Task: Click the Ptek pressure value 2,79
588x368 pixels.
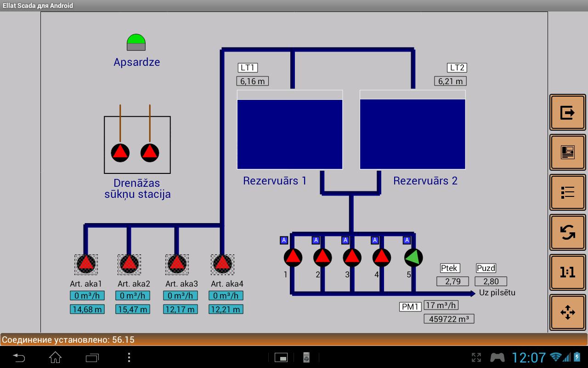Action: coord(452,281)
